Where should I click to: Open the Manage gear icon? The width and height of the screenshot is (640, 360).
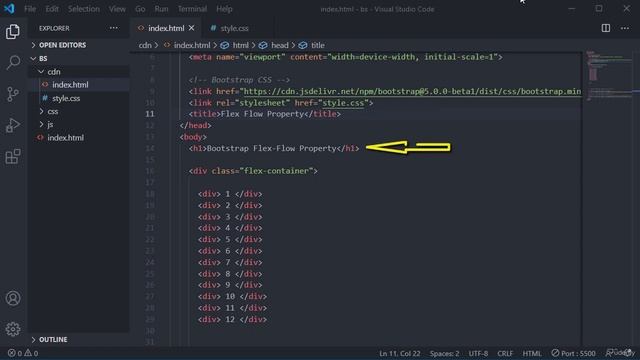pos(13,329)
